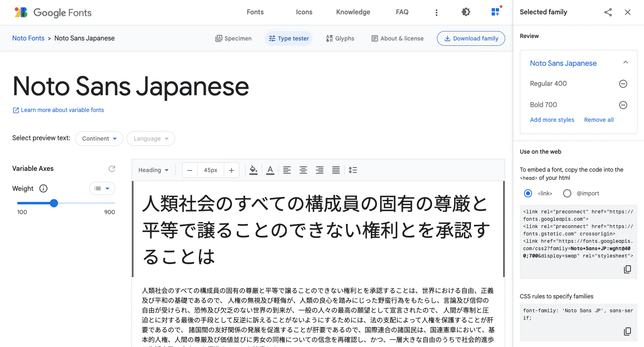This screenshot has width=644, height=347.
Task: Open the line spacing tool
Action: [x=353, y=170]
